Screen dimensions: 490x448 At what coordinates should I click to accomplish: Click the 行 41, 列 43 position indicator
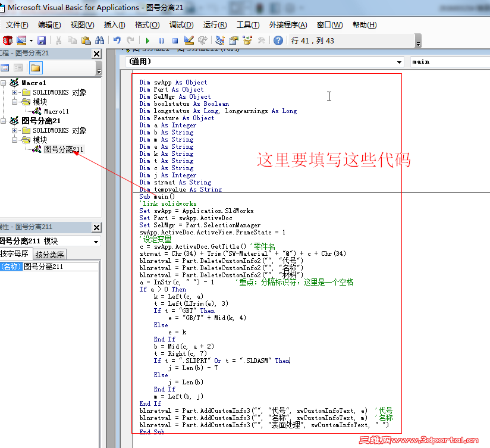pos(313,41)
